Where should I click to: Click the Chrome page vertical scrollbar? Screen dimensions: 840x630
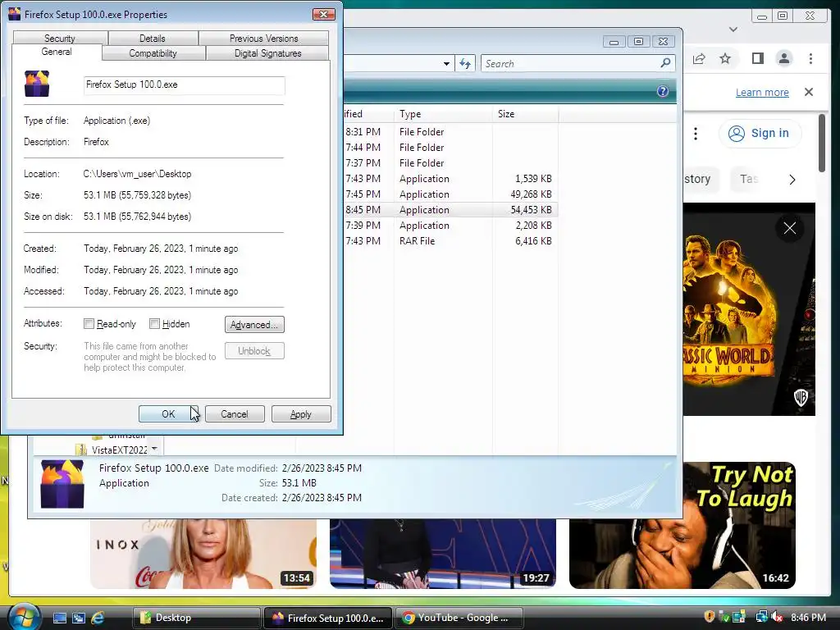[x=822, y=143]
